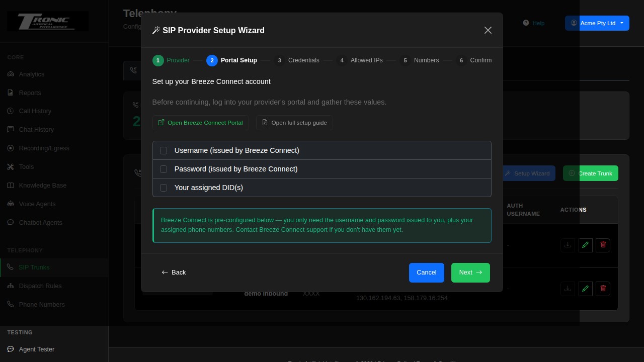Click 'Set up your Breeze Connect account' heading
The image size is (644, 362).
(x=211, y=81)
